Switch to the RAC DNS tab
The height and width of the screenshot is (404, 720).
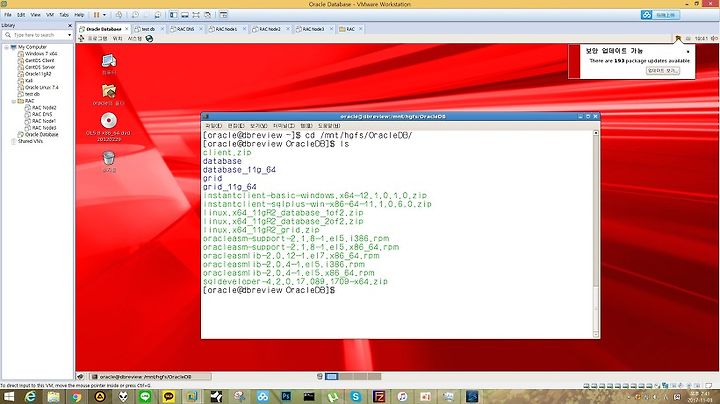pos(185,29)
